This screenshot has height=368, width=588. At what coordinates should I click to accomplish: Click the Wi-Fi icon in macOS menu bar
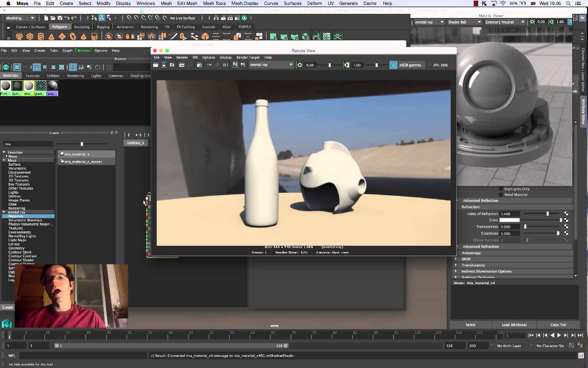(x=502, y=4)
